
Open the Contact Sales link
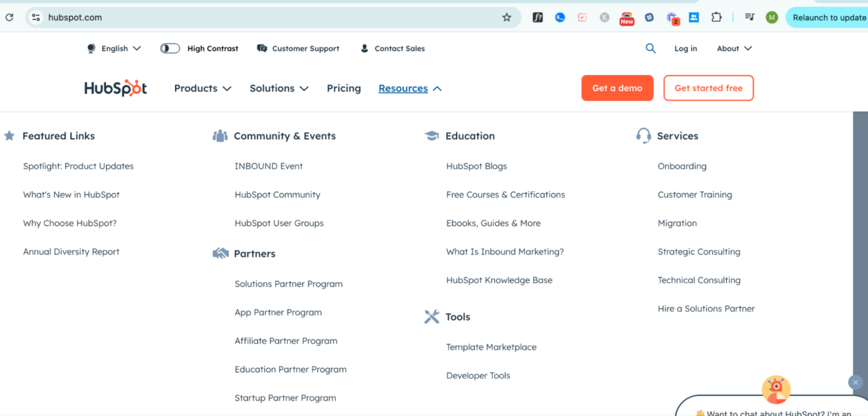tap(393, 48)
